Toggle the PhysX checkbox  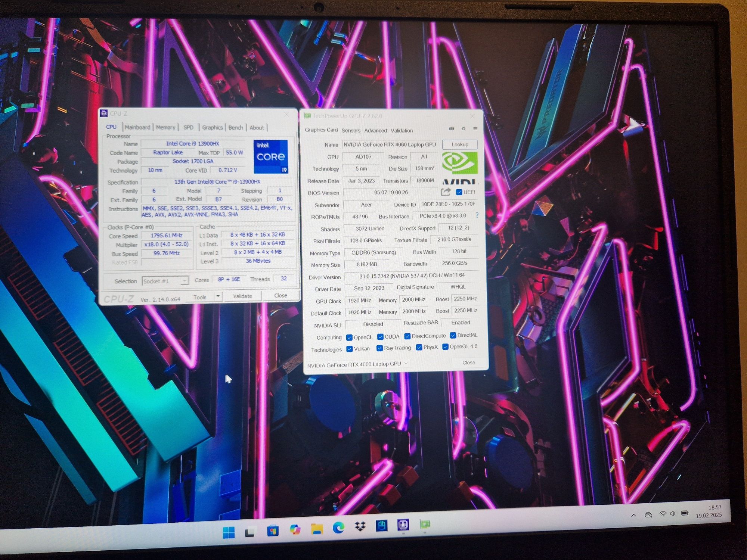click(x=419, y=347)
